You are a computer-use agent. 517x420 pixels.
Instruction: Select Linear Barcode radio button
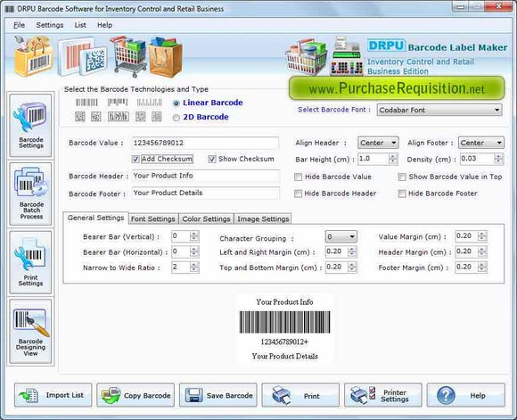[x=176, y=103]
